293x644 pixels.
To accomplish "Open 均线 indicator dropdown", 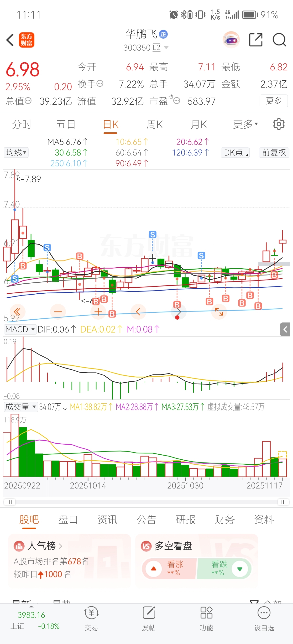I will coord(16,152).
